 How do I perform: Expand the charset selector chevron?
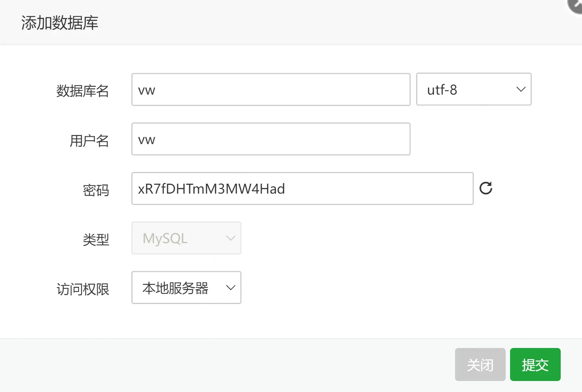pyautogui.click(x=521, y=89)
